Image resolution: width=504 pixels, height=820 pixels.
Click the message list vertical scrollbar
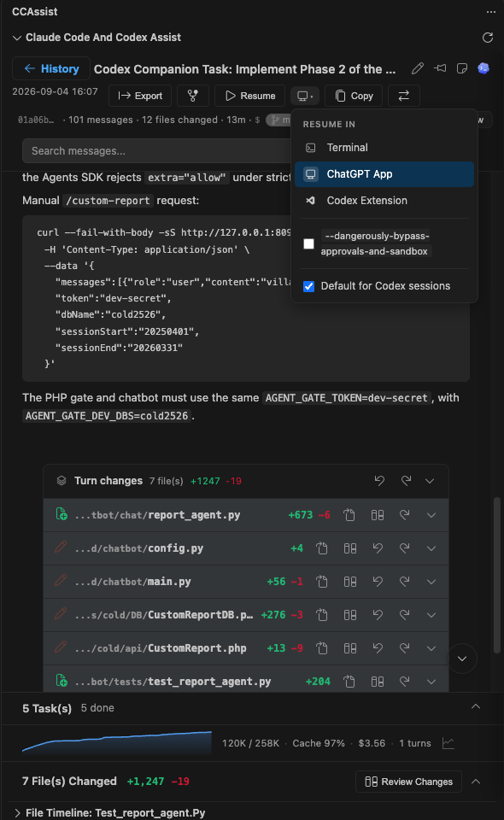497,575
